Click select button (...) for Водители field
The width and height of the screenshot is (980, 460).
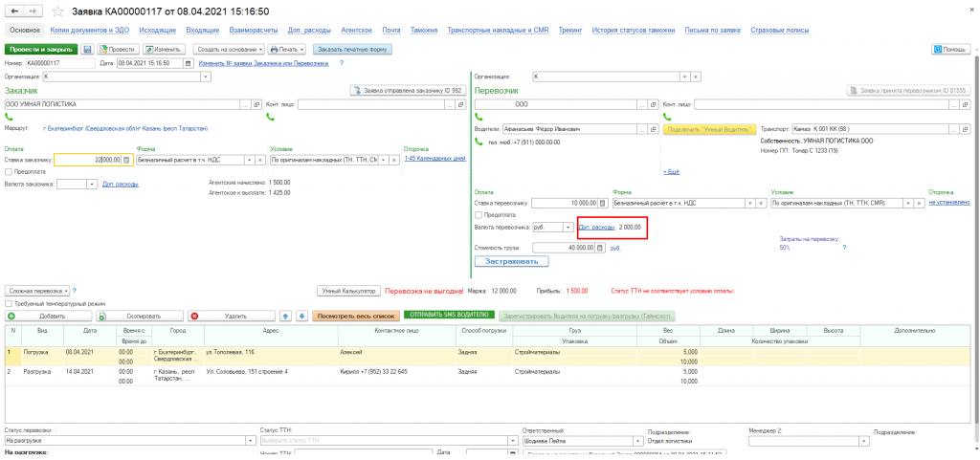(642, 129)
